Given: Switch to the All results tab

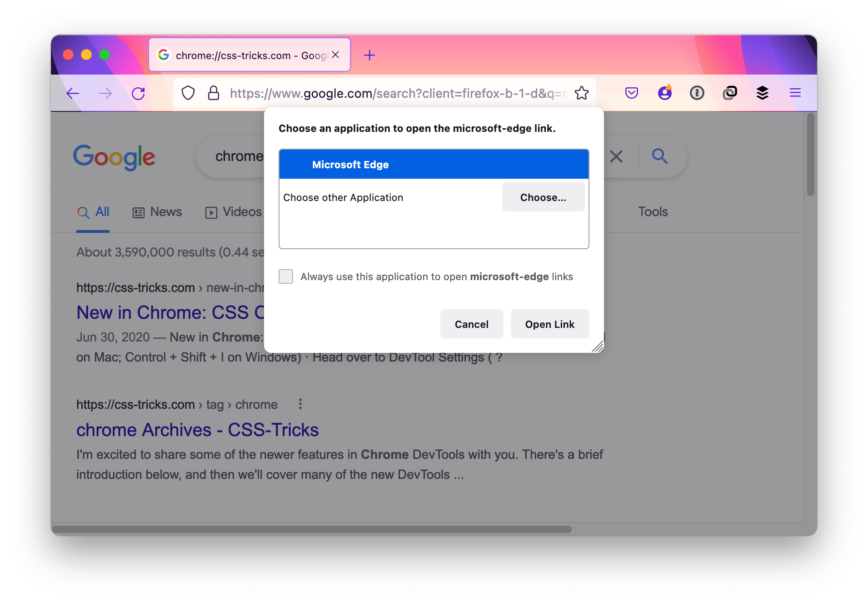Looking at the screenshot, I should (x=93, y=212).
